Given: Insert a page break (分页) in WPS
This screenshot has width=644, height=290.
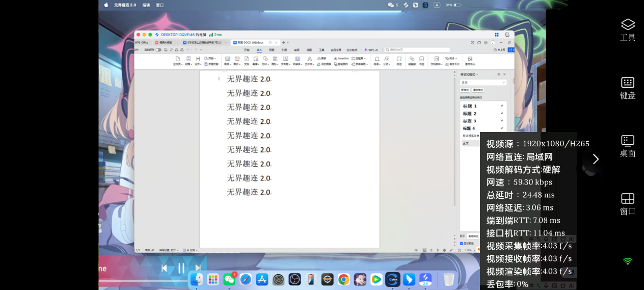Looking at the screenshot, I should pos(198,62).
